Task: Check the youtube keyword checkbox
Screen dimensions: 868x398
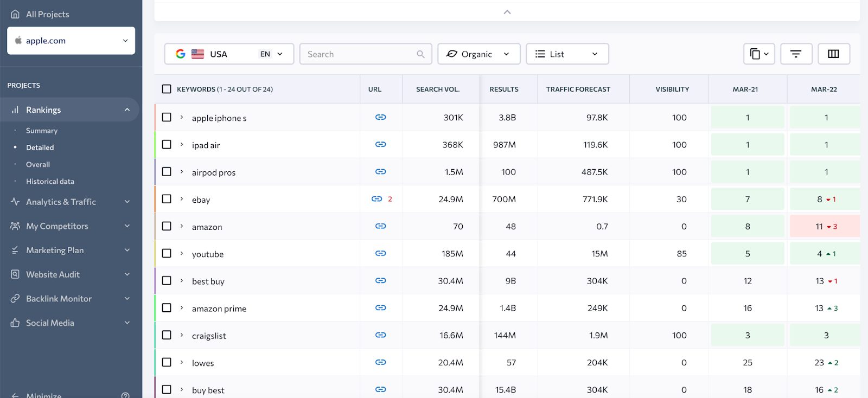Action: (x=167, y=253)
